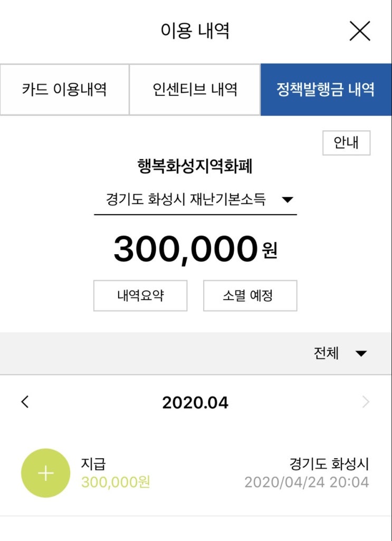This screenshot has height=541, width=392.
Task: Click the triangle arrow next to 전체
Action: 361,354
